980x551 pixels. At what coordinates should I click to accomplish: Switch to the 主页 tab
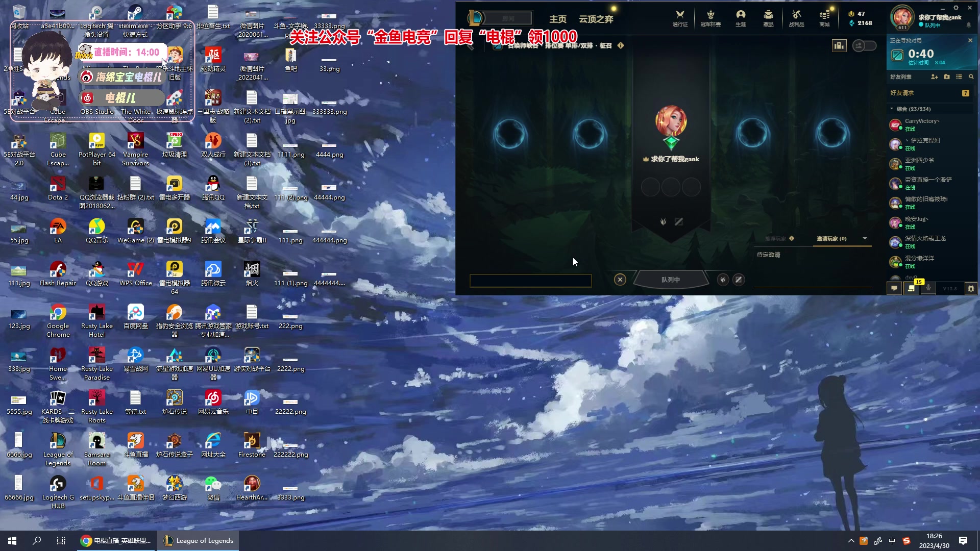click(x=557, y=19)
